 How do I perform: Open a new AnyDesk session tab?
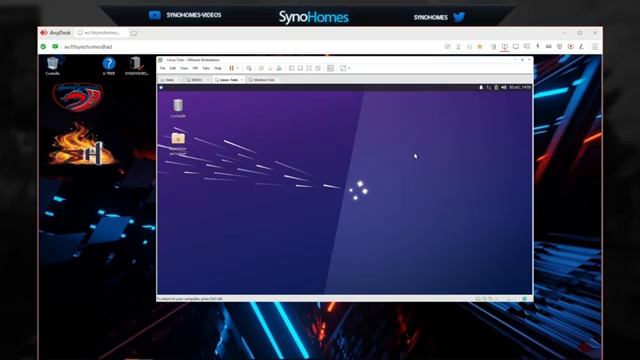click(x=134, y=33)
